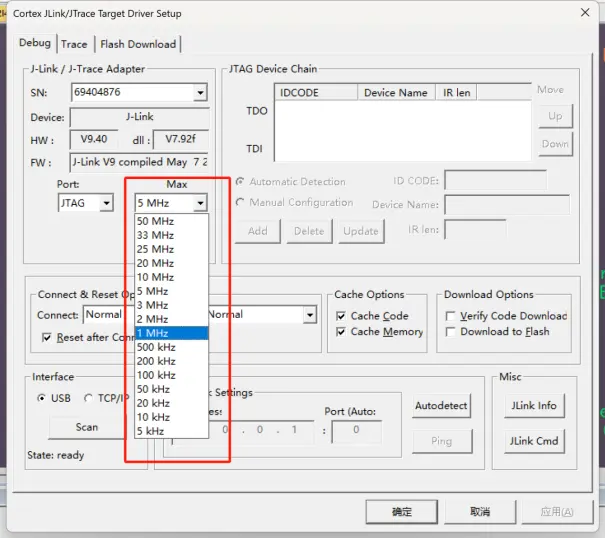Choose 25 MHz in the list
The width and height of the screenshot is (606, 539).
pyautogui.click(x=171, y=249)
